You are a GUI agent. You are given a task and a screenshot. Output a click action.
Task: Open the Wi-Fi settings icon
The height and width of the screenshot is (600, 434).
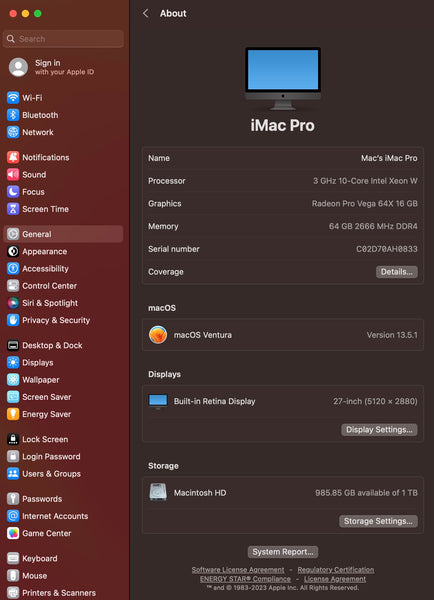click(13, 98)
